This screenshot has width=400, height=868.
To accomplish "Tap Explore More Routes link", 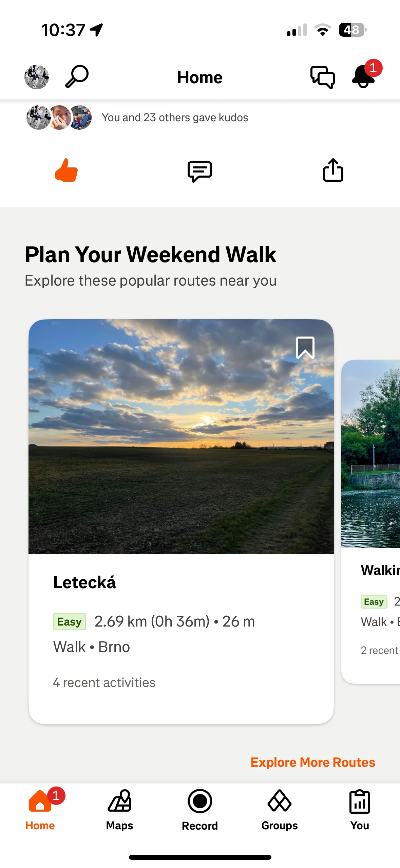I will (313, 762).
